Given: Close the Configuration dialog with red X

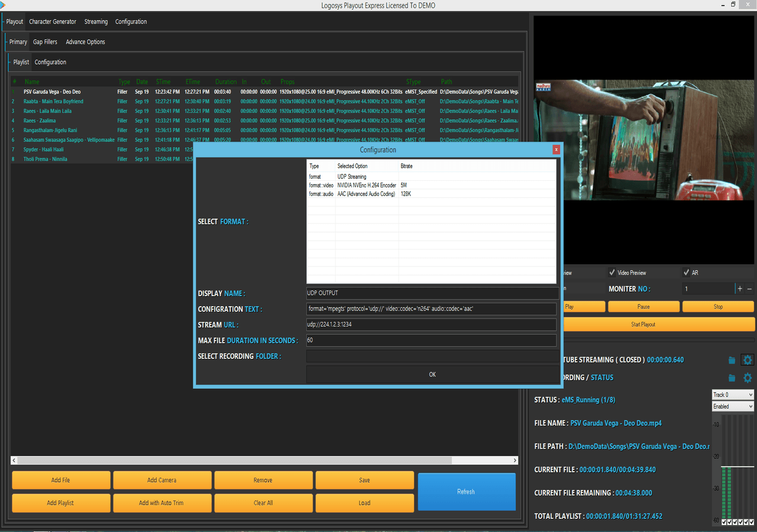Looking at the screenshot, I should click(x=556, y=150).
